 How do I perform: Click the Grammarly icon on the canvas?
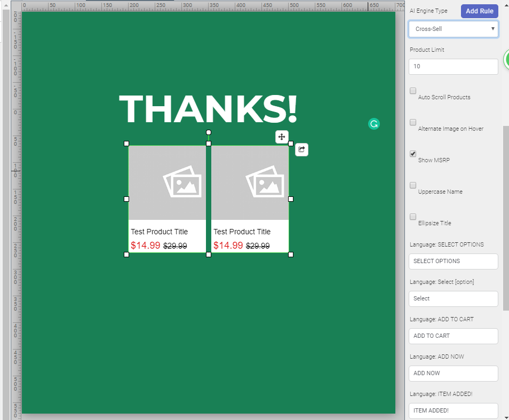(373, 124)
